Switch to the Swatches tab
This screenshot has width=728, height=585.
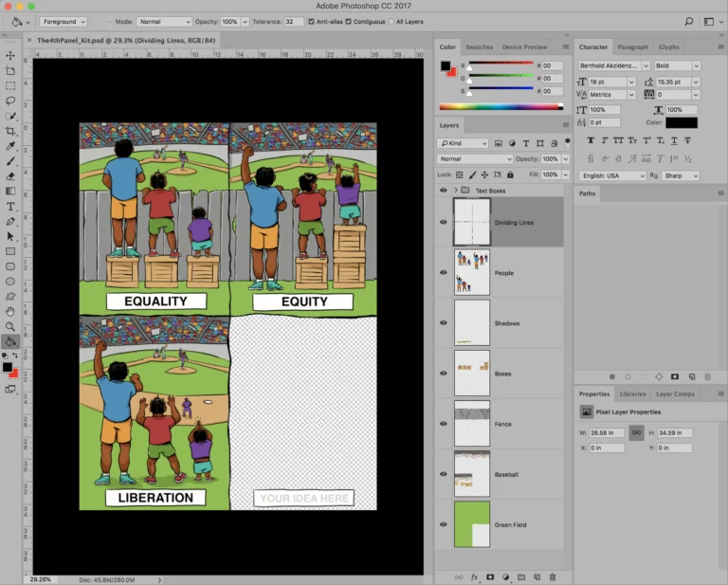(479, 46)
